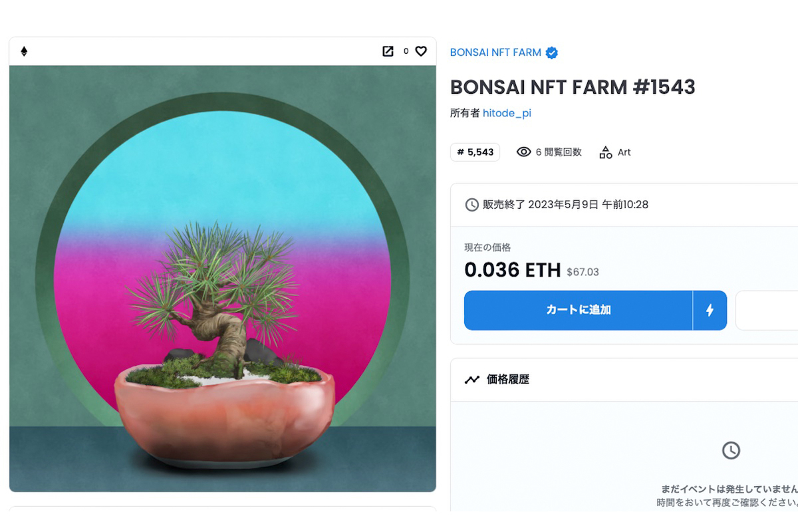Click the clock icon next to the sale end date
Screen dimensions: 798x532
471,204
